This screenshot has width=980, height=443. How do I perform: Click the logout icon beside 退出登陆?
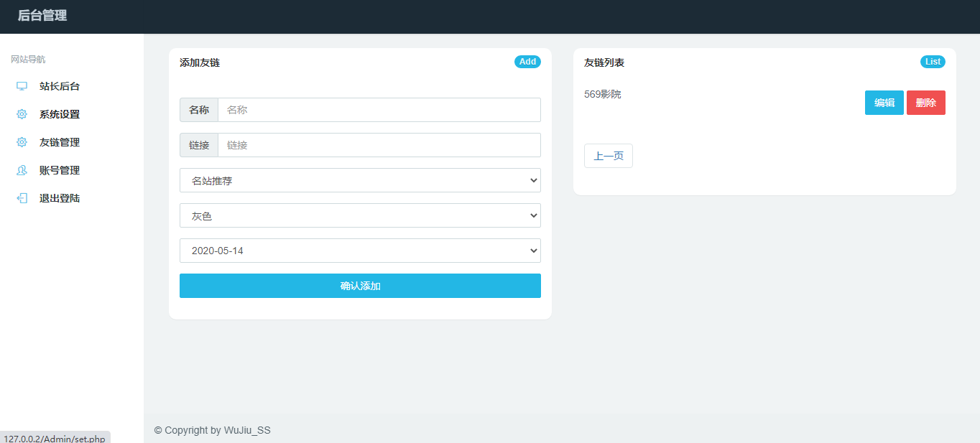click(22, 198)
